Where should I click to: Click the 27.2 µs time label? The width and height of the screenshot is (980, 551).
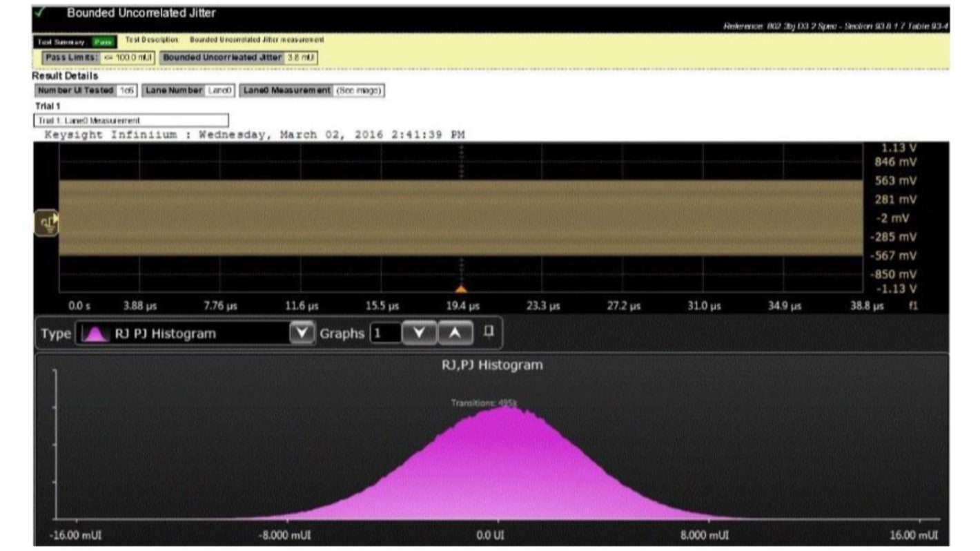624,305
